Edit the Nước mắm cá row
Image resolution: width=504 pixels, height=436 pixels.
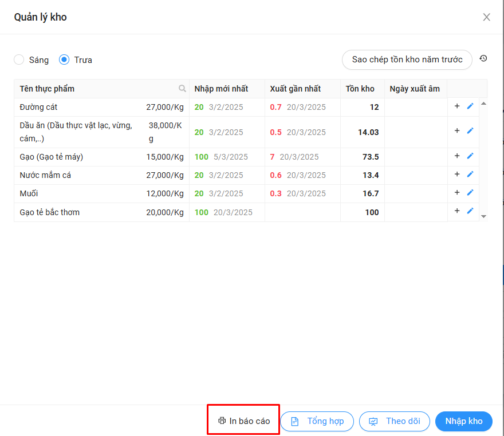pos(470,174)
